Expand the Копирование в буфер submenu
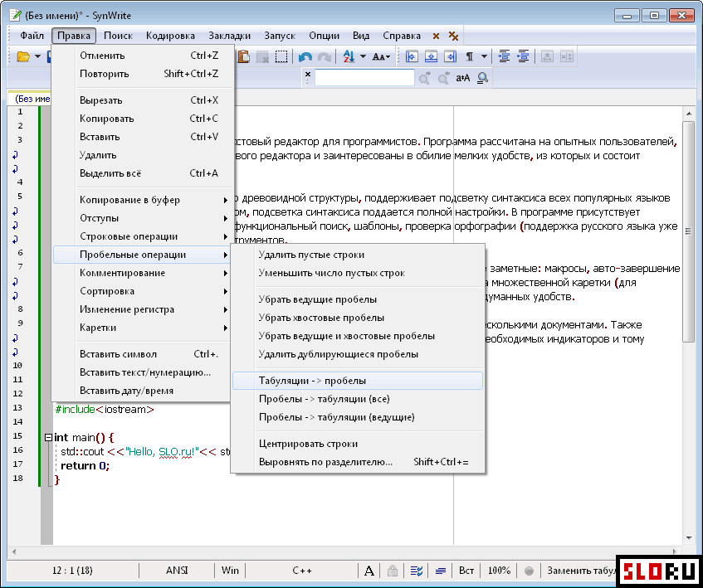This screenshot has width=703, height=588. [143, 200]
